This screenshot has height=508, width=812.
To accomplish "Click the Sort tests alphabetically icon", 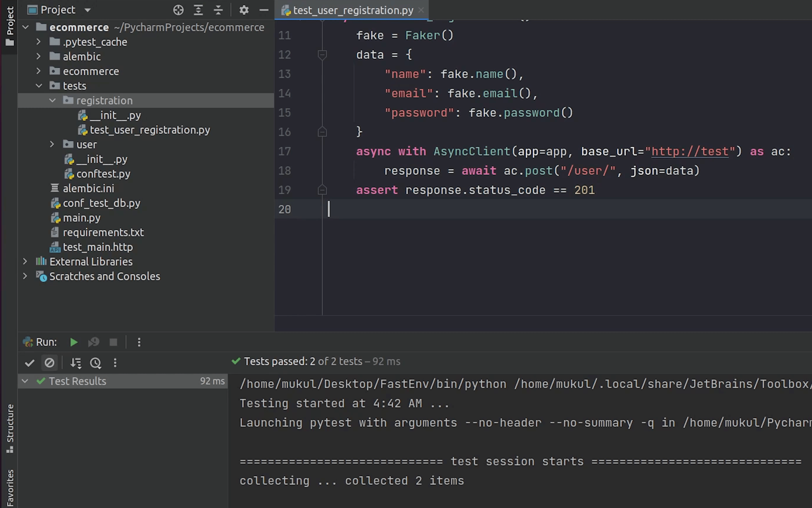I will coord(76,363).
